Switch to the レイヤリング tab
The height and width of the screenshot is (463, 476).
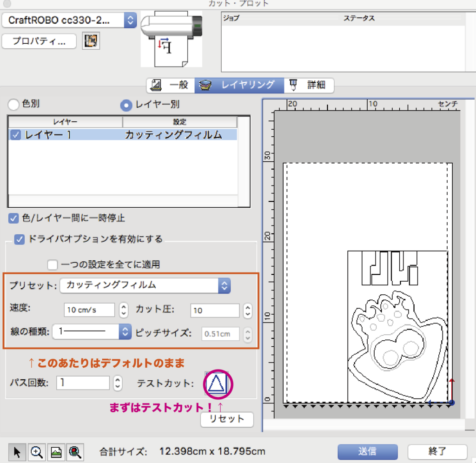pyautogui.click(x=239, y=85)
